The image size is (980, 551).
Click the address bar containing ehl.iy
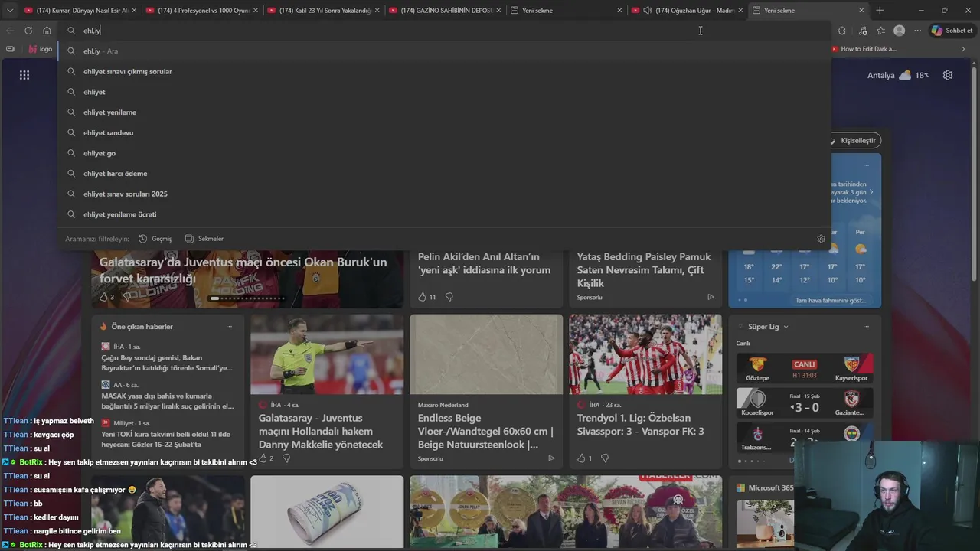tap(444, 31)
